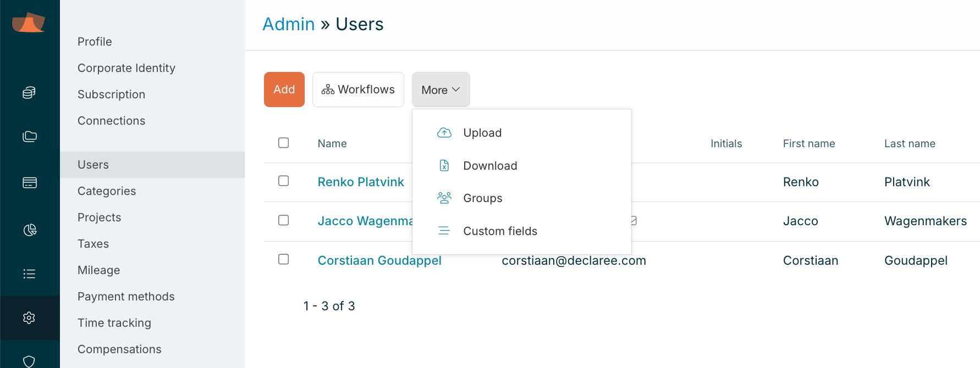The height and width of the screenshot is (368, 980).
Task: Select Groups in the More menu
Action: (482, 198)
